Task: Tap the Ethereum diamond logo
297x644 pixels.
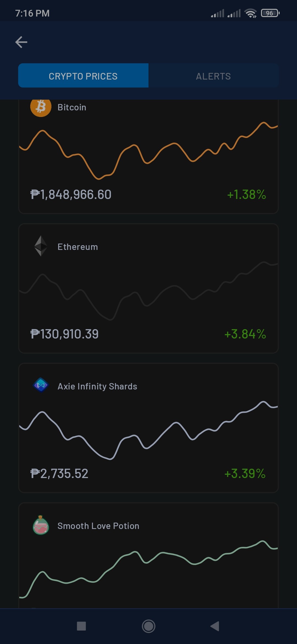Action: tap(41, 246)
